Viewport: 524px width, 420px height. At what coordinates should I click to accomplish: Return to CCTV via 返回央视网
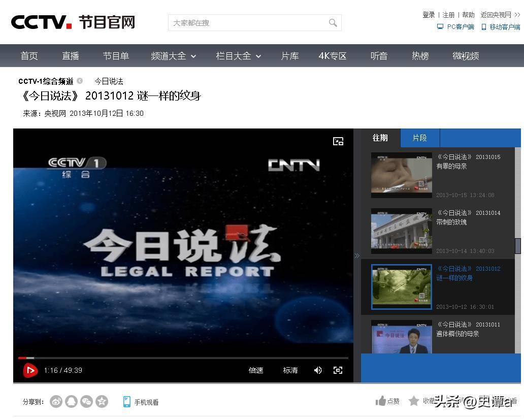[x=500, y=15]
